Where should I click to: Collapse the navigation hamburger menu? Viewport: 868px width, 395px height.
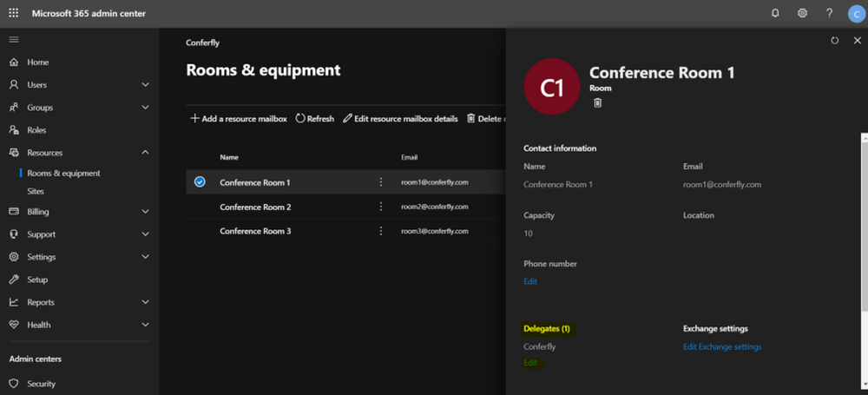tap(14, 39)
